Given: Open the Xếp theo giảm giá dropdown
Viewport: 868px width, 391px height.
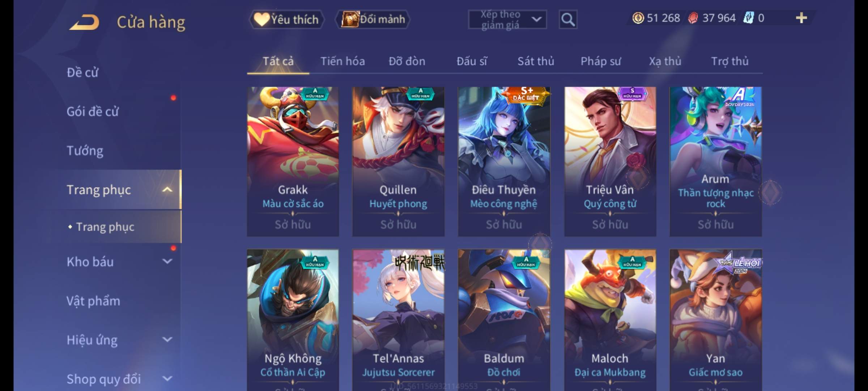Looking at the screenshot, I should (x=507, y=20).
